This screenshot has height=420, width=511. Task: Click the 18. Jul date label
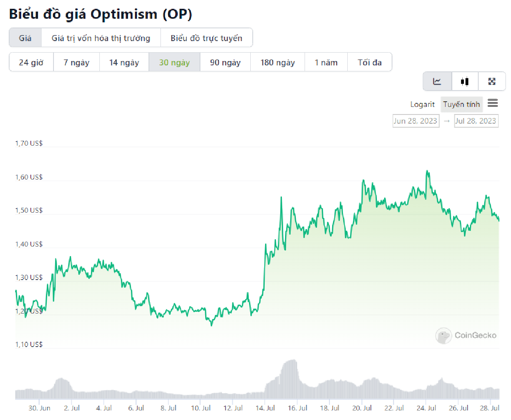pyautogui.click(x=329, y=408)
